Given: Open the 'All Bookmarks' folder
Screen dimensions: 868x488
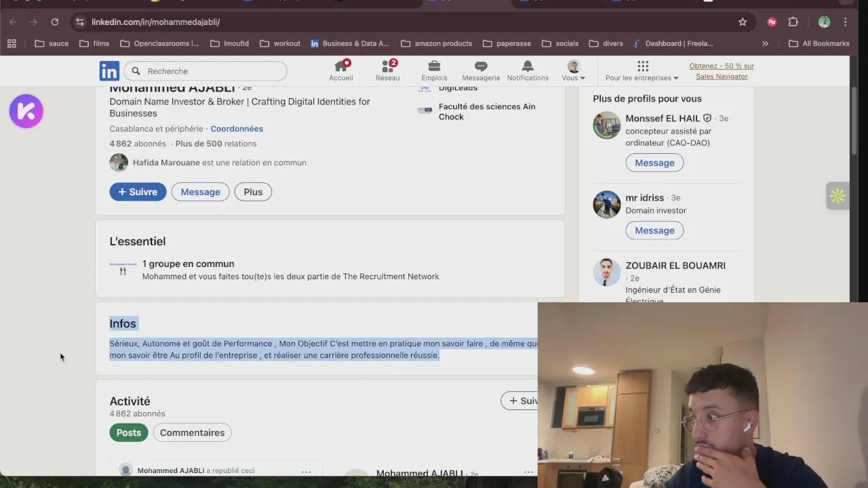Looking at the screenshot, I should tap(819, 43).
